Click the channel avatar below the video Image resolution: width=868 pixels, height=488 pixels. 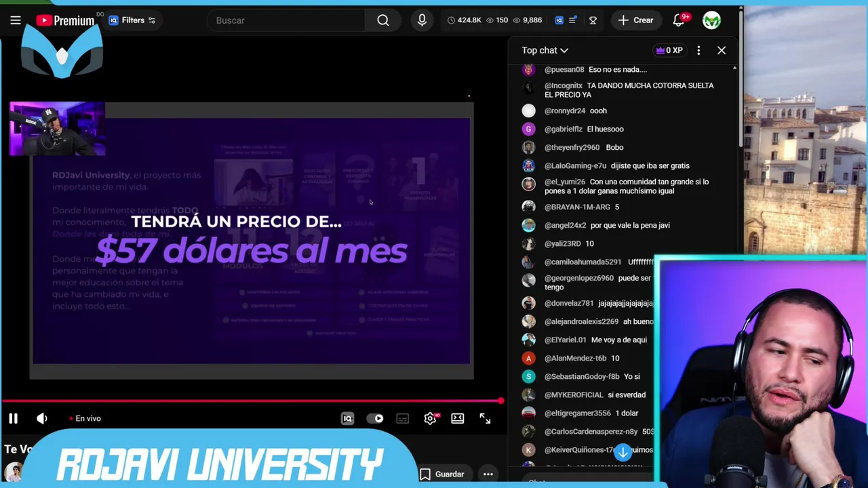(x=12, y=473)
